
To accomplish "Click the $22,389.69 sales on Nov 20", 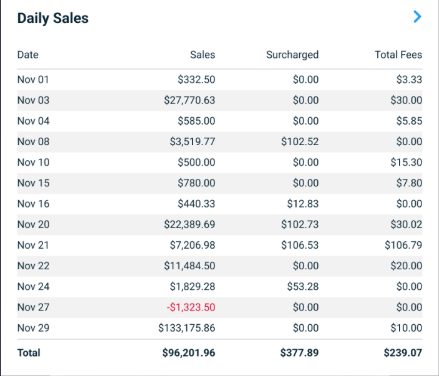I will (x=189, y=224).
